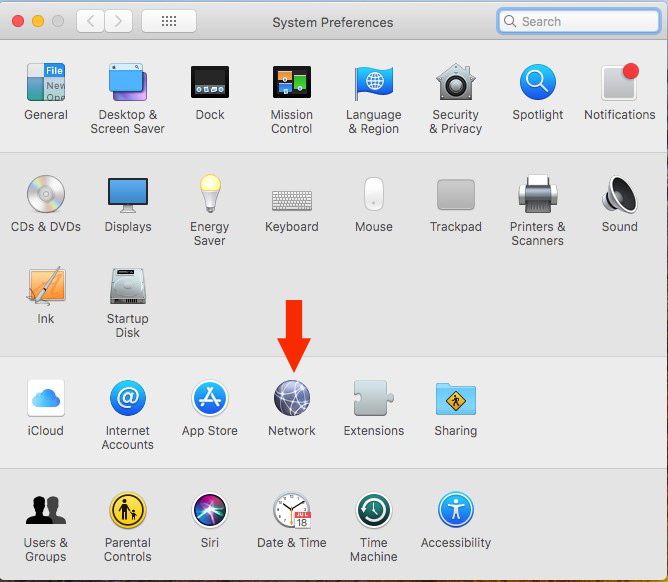This screenshot has height=582, width=668.
Task: Click the Show All grid button
Action: [169, 21]
